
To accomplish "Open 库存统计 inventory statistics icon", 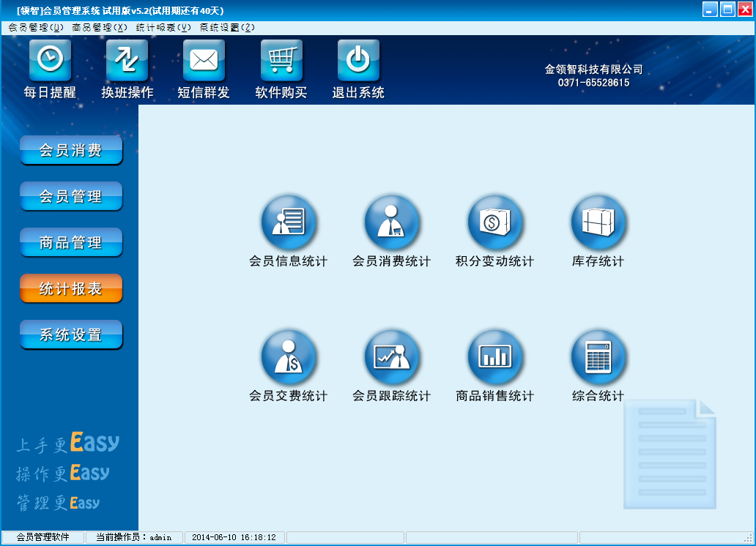I will (598, 222).
